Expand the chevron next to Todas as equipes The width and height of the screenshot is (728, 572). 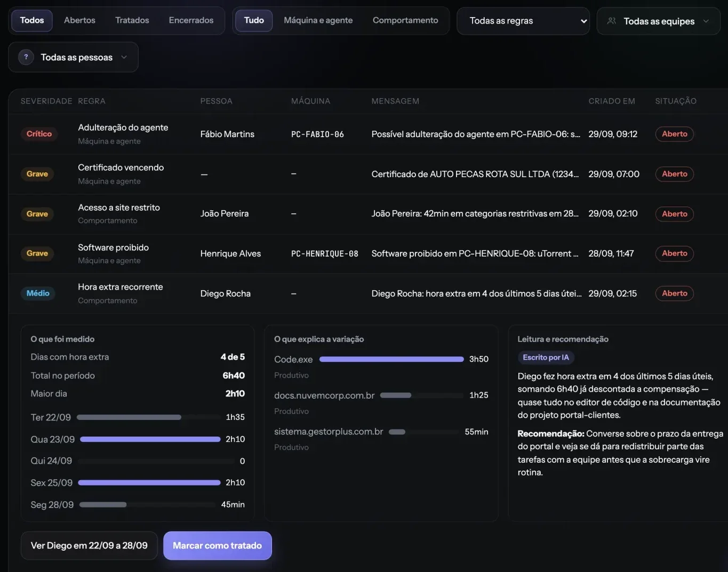pyautogui.click(x=706, y=21)
